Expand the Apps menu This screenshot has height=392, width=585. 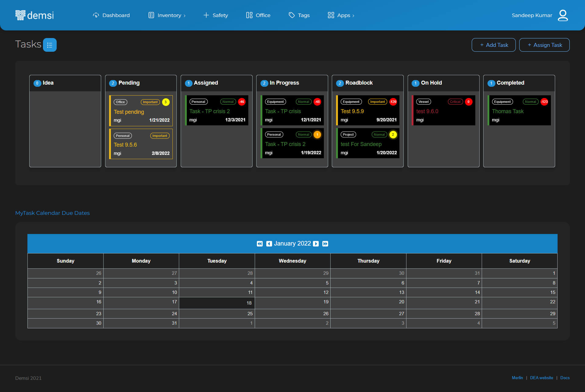point(341,15)
